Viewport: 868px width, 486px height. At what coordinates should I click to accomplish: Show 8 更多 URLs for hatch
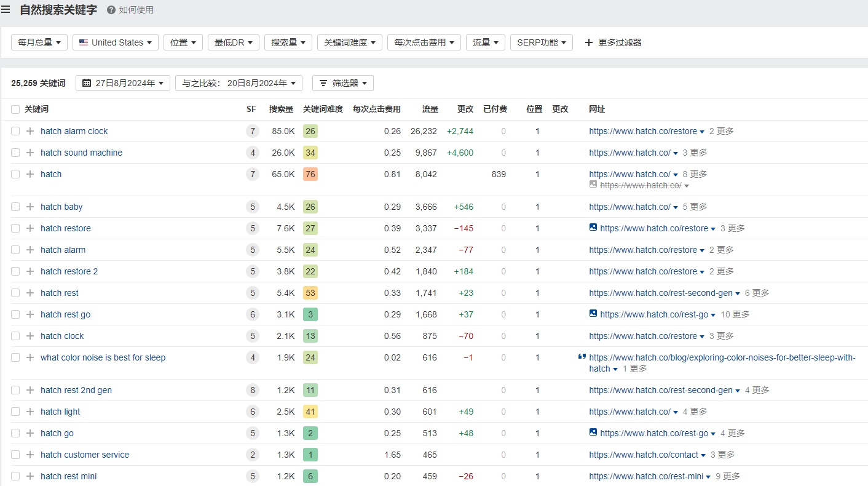pos(695,174)
